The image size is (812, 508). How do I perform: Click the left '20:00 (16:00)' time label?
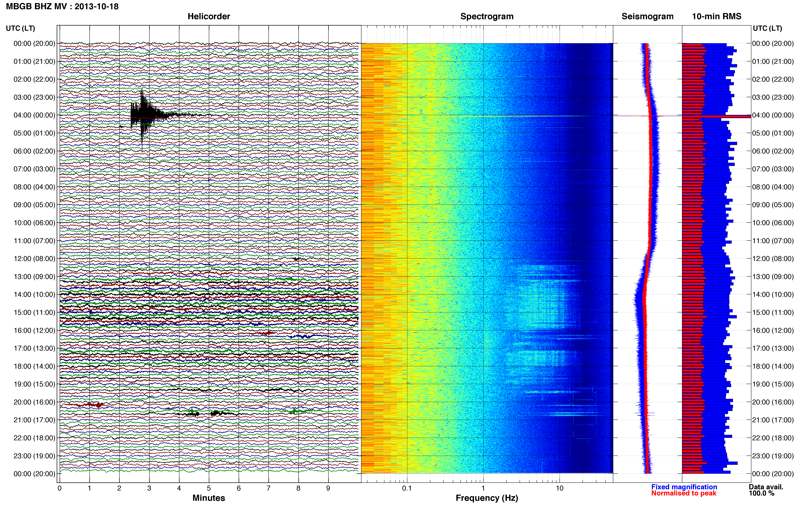pos(34,402)
